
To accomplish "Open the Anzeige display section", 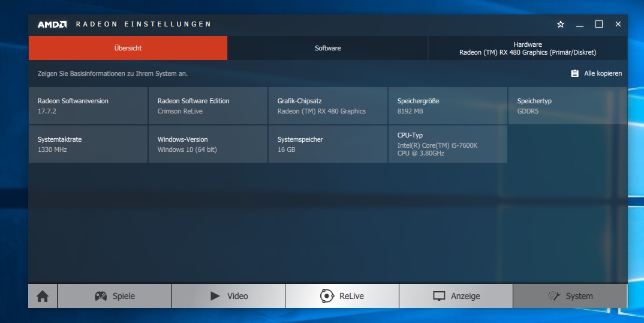I will coord(456,296).
